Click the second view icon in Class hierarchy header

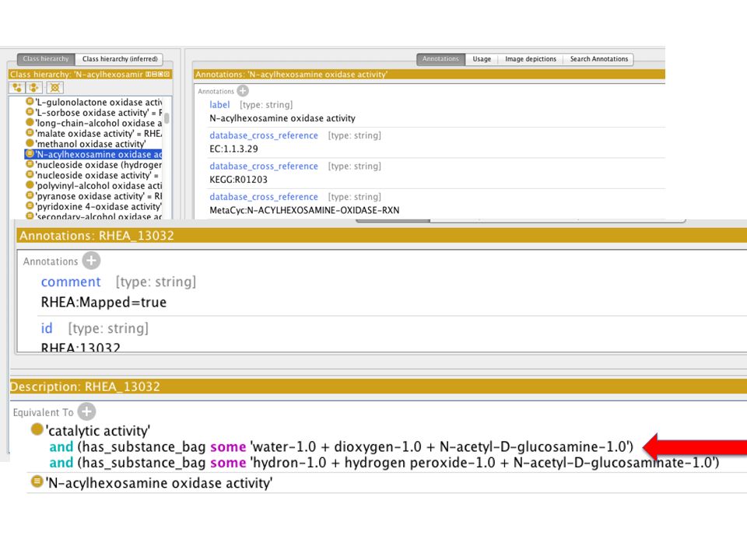154,75
